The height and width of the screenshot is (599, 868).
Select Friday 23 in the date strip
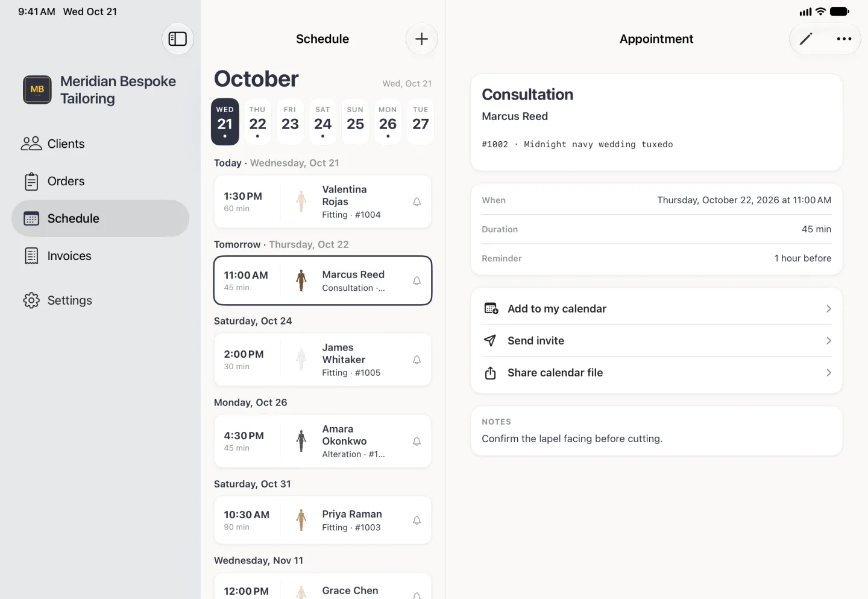pos(290,122)
